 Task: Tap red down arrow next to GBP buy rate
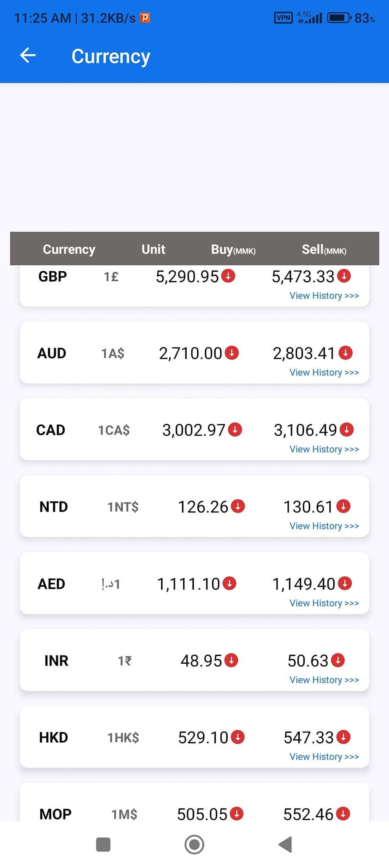(x=228, y=276)
